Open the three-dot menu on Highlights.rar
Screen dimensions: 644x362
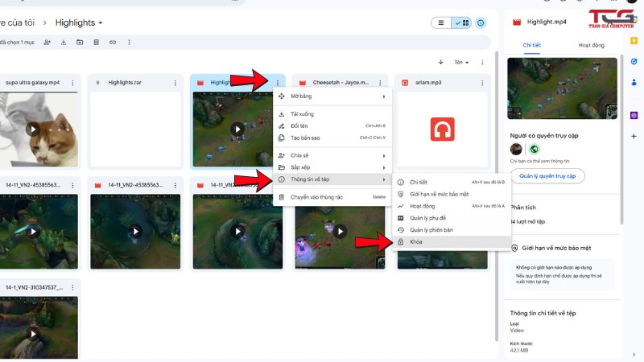(175, 83)
